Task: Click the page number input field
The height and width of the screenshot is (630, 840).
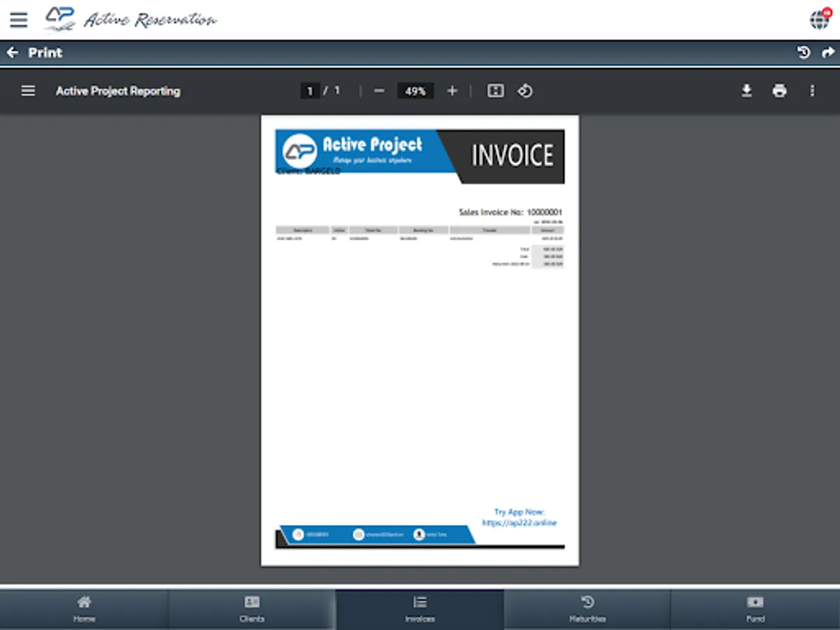Action: click(x=309, y=90)
